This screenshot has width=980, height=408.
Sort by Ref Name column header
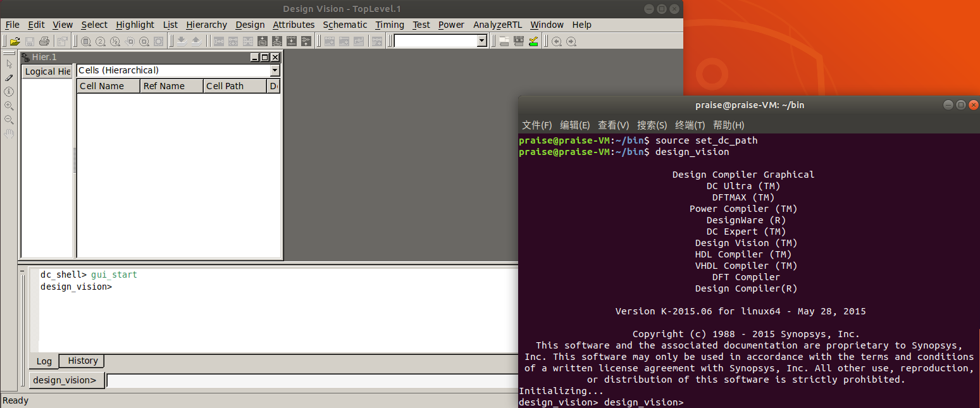pos(171,86)
